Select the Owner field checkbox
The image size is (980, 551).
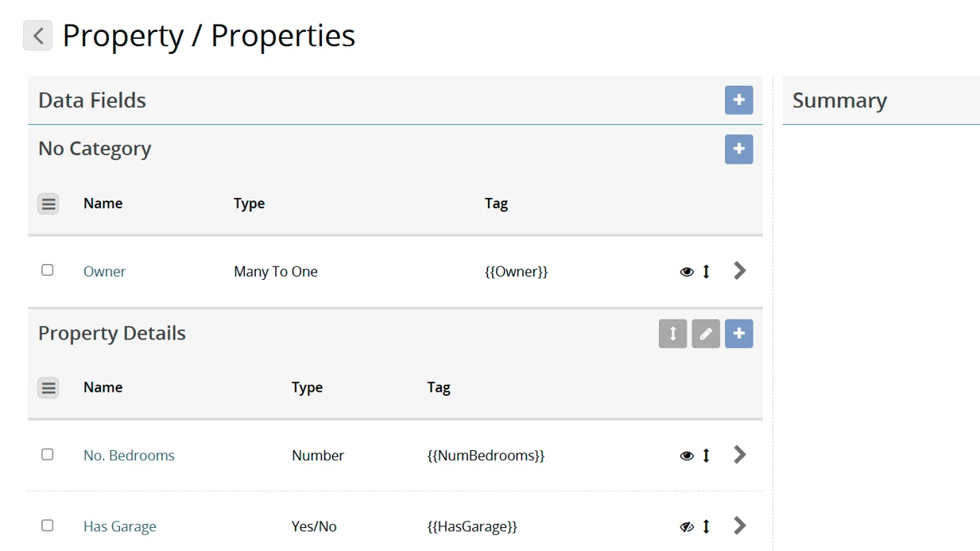tap(48, 270)
